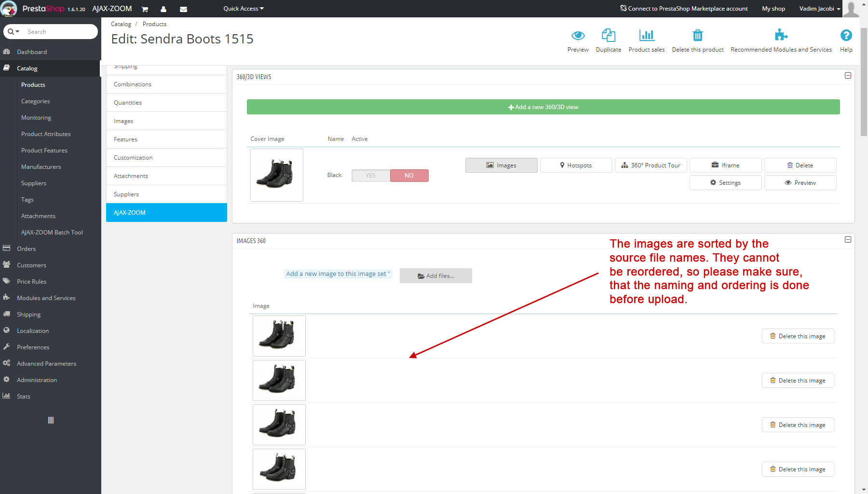Open the shopping cart icon in top bar
This screenshot has height=494, width=868.
pos(145,9)
